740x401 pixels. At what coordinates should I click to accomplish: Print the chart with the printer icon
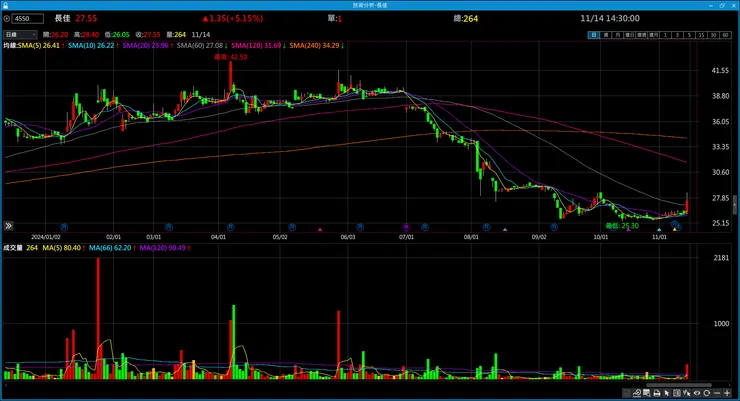click(656, 393)
